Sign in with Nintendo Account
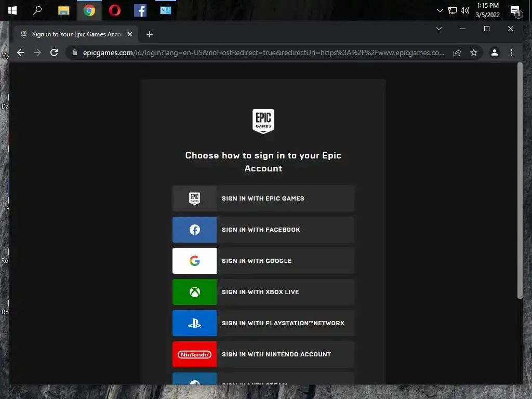This screenshot has height=399, width=532. pos(263,354)
